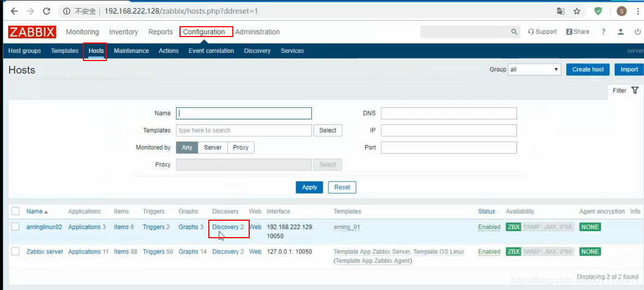Viewport: 644px width, 290px height.
Task: Sort hosts by Status column
Action: click(x=486, y=211)
